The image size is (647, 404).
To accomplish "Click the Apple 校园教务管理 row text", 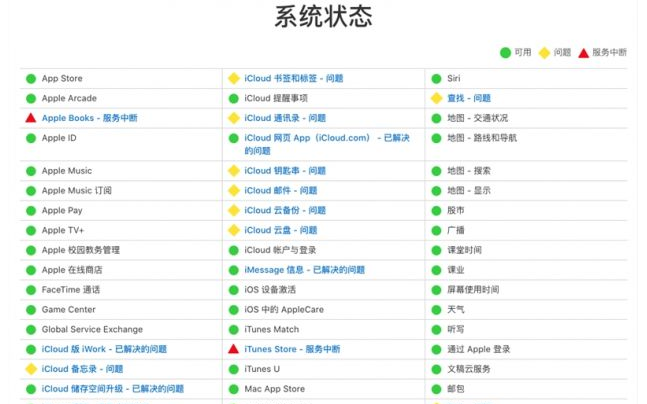I will (80, 250).
